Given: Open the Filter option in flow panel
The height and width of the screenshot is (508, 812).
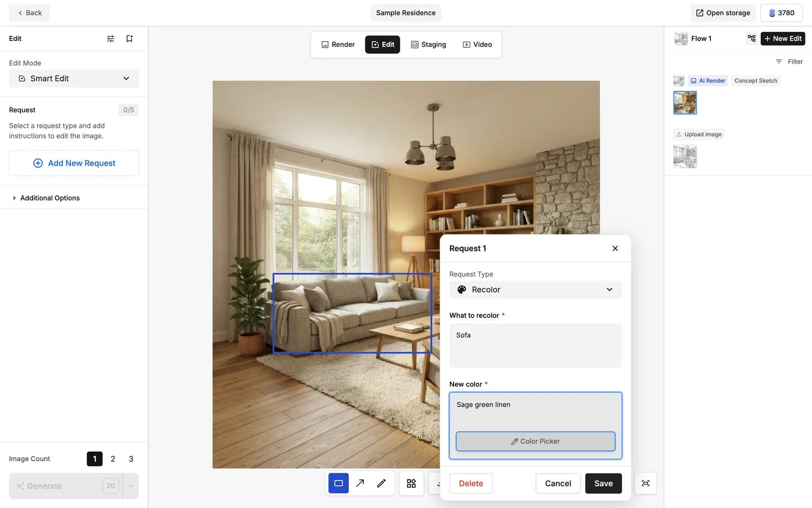Looking at the screenshot, I should 789,61.
